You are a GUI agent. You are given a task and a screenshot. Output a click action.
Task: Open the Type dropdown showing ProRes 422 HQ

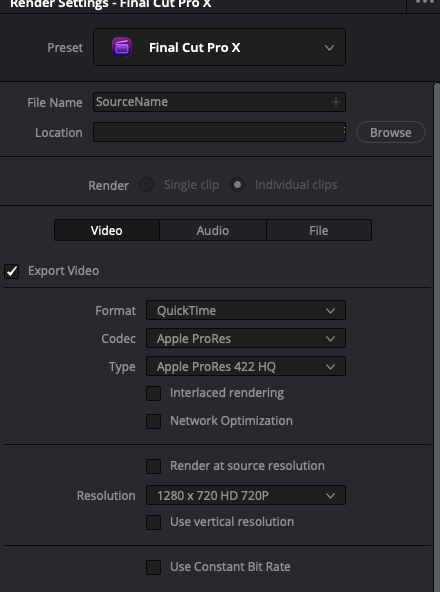245,366
